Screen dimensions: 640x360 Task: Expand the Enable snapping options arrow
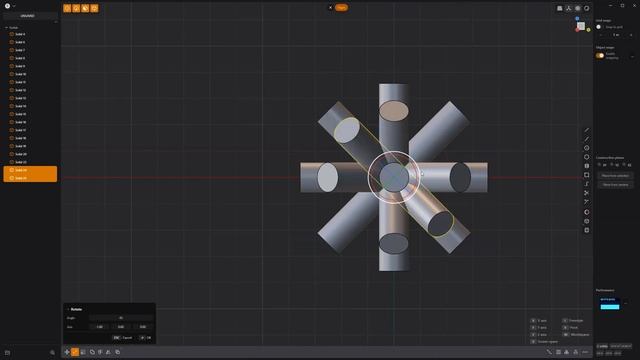tap(632, 56)
